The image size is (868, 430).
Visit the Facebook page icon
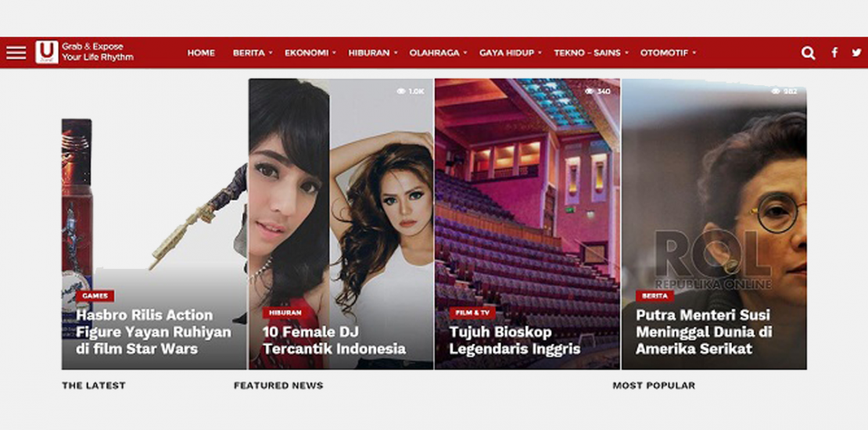(834, 53)
